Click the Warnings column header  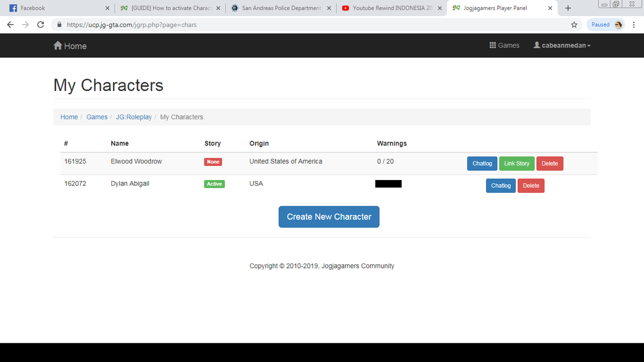[392, 143]
